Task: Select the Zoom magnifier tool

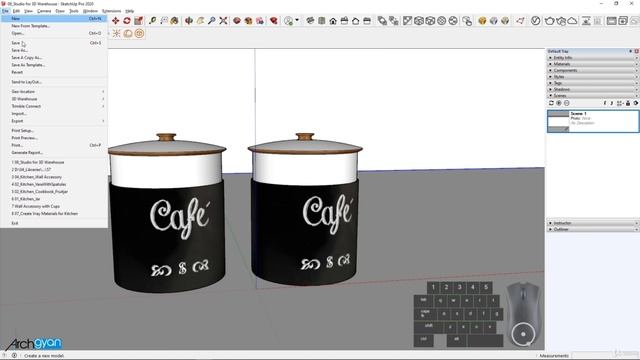Action: (211, 21)
